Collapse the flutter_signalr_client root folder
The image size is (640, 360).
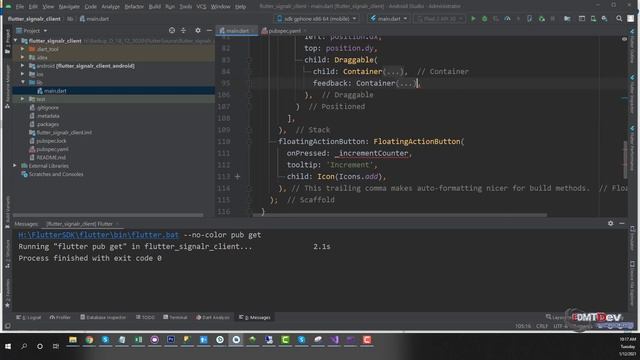click(16, 41)
